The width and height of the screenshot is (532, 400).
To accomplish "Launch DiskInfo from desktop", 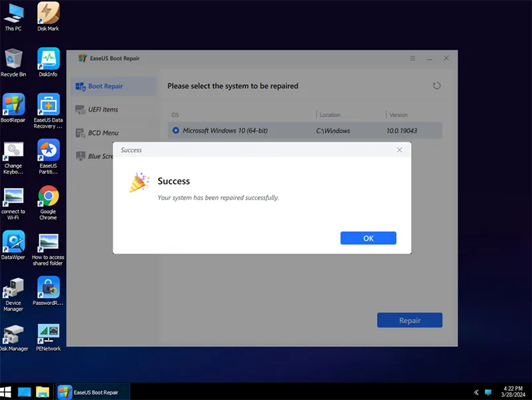I will [x=48, y=63].
